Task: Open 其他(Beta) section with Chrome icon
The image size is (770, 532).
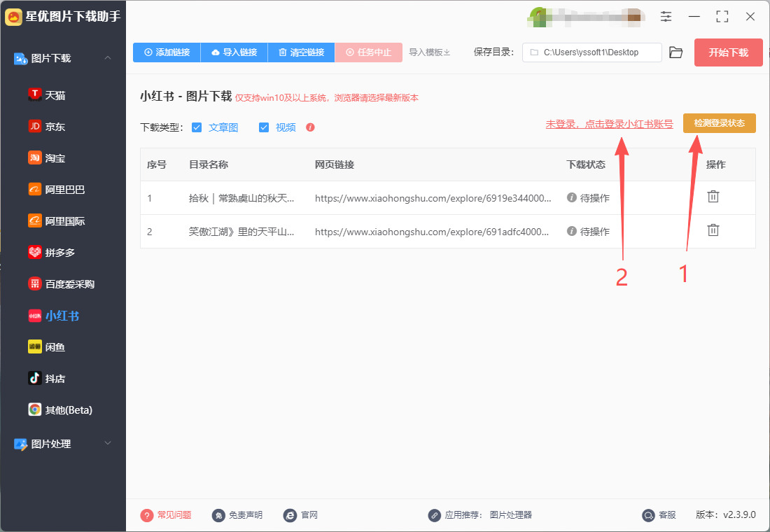Action: 60,409
